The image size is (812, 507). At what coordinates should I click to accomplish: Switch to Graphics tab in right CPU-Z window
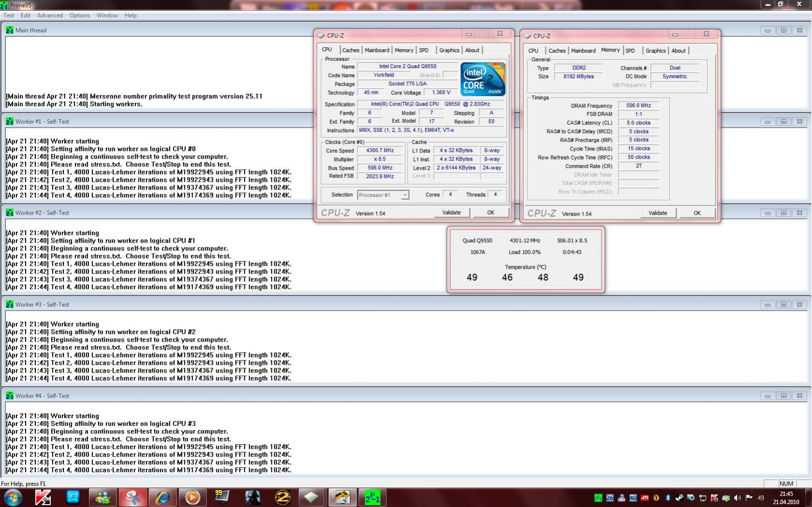click(x=656, y=51)
